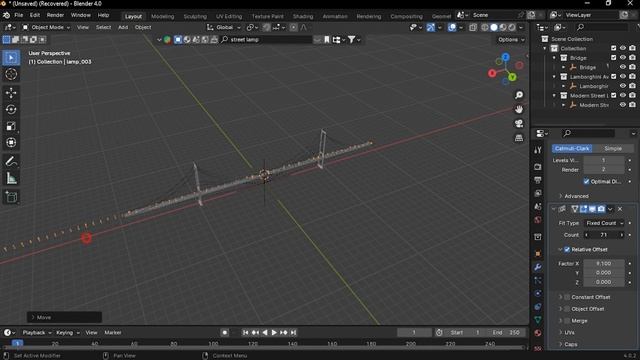
Task: Uncheck the Relative Offset checkbox
Action: pos(567,249)
